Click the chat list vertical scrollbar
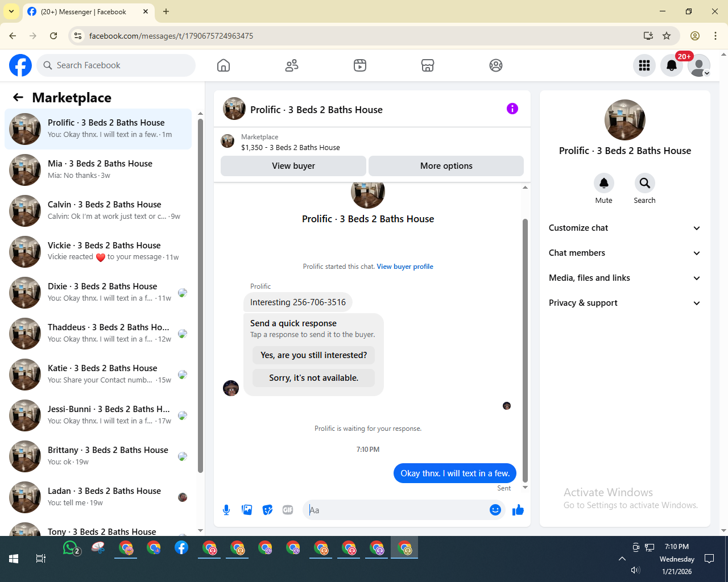 tap(200, 296)
